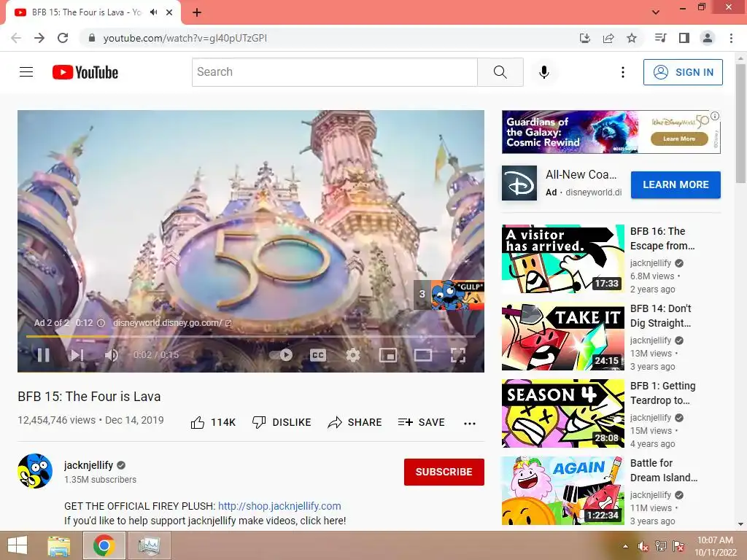
Task: Click the muted volume tray icon
Action: [643, 546]
